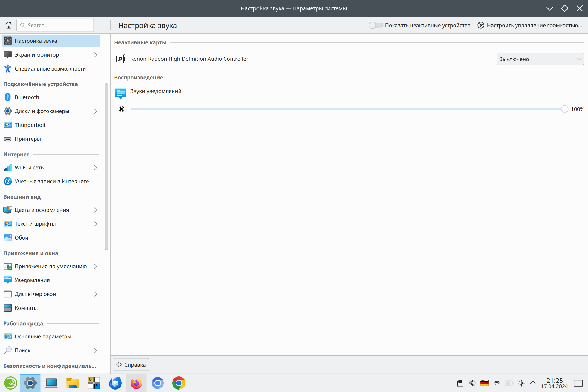Mute Звуки уведомлений with the speaker icon
This screenshot has width=588, height=392.
[121, 109]
